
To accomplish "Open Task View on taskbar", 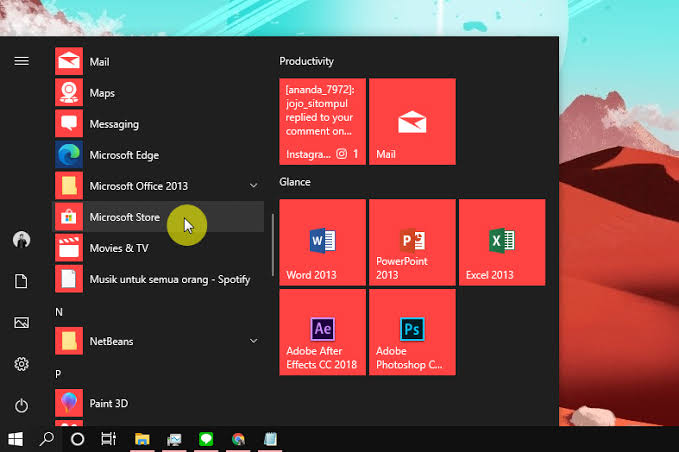I will pyautogui.click(x=108, y=439).
